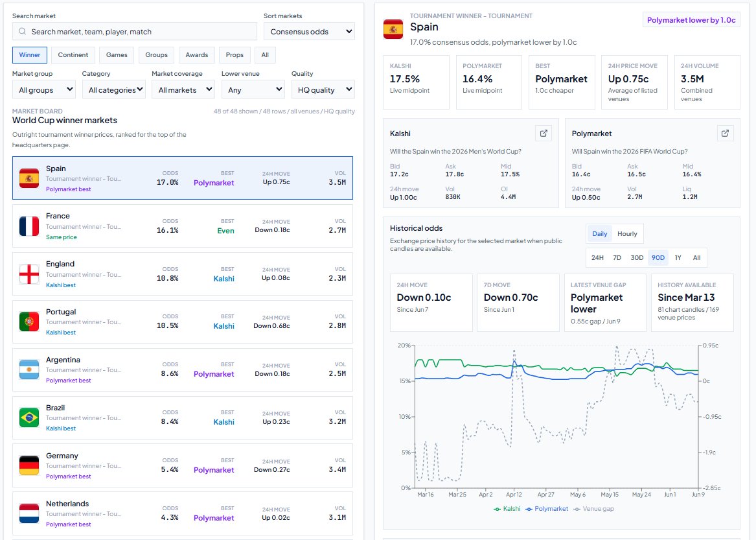756x540 pixels.
Task: Click the Portugal flag icon
Action: pyautogui.click(x=29, y=322)
